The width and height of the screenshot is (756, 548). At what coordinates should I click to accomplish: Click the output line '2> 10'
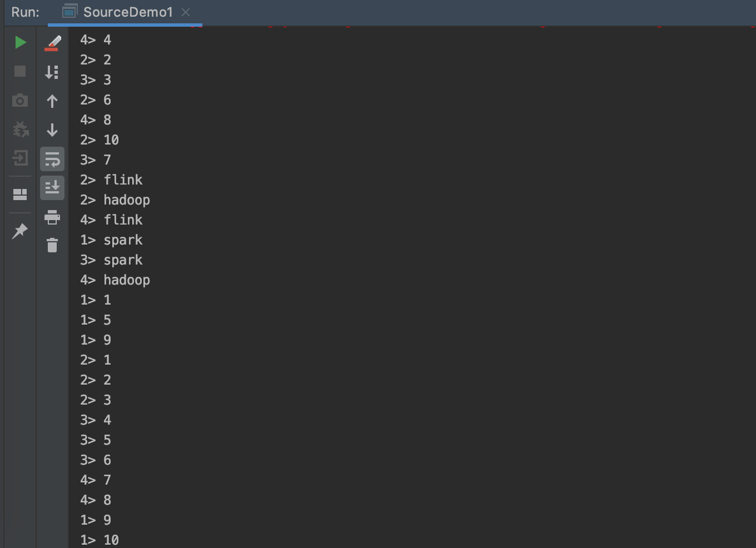(100, 140)
